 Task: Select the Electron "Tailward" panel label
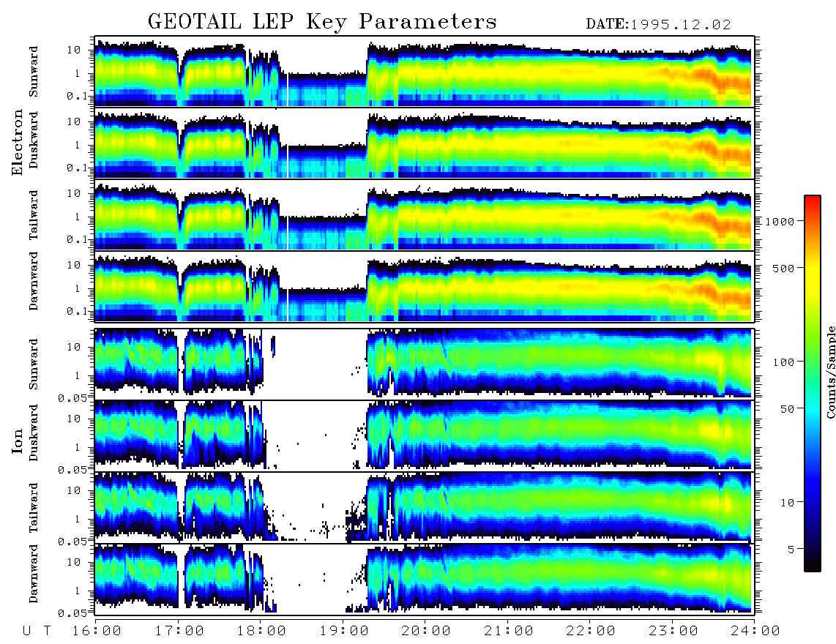(x=34, y=215)
